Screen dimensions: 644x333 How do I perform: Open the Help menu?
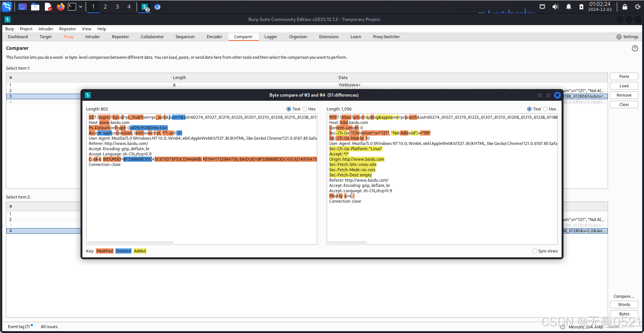point(102,29)
